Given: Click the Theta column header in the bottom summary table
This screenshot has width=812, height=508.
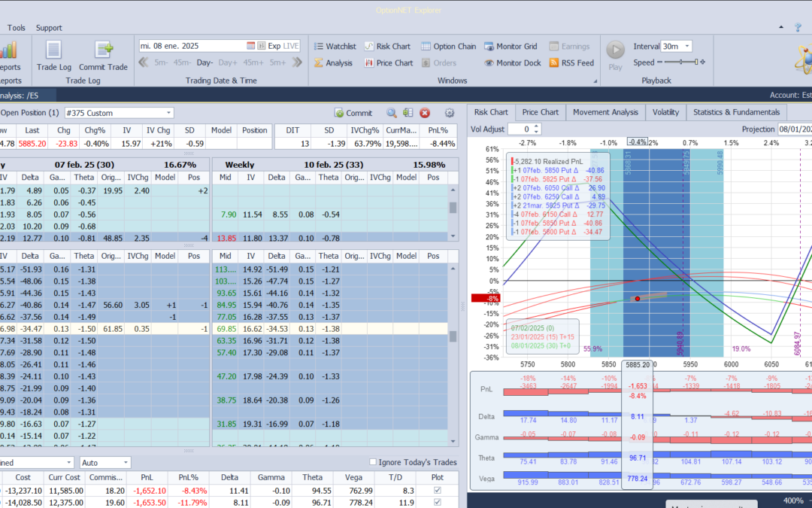Looking at the screenshot, I should click(314, 477).
